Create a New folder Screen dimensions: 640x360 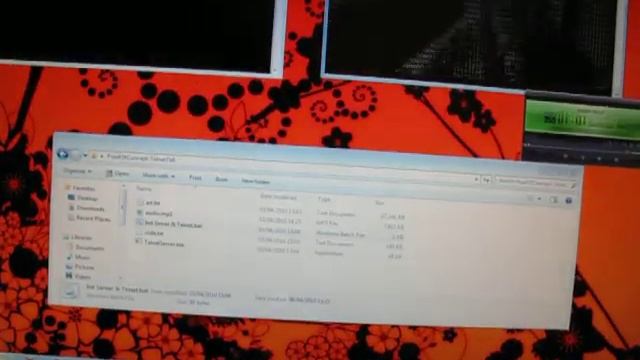point(256,181)
